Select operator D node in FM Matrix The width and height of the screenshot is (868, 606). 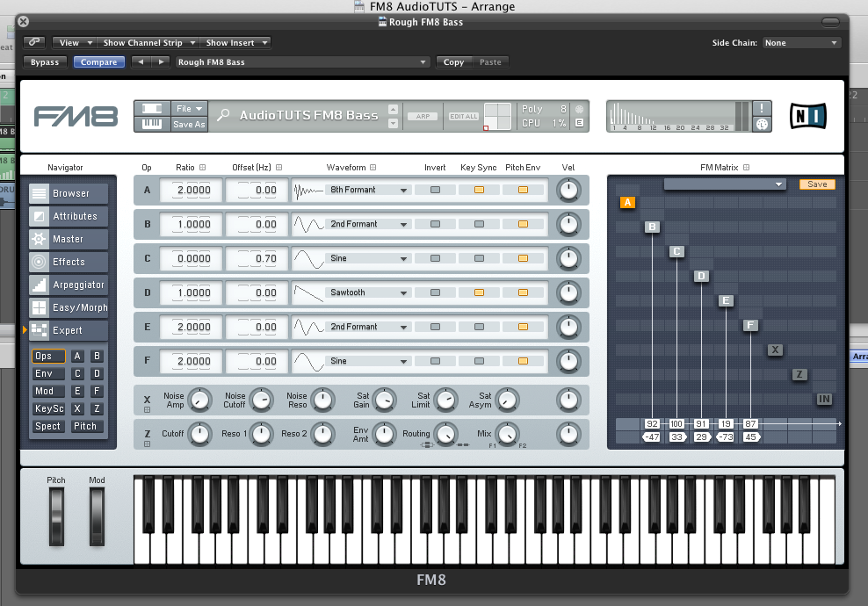[x=701, y=276]
